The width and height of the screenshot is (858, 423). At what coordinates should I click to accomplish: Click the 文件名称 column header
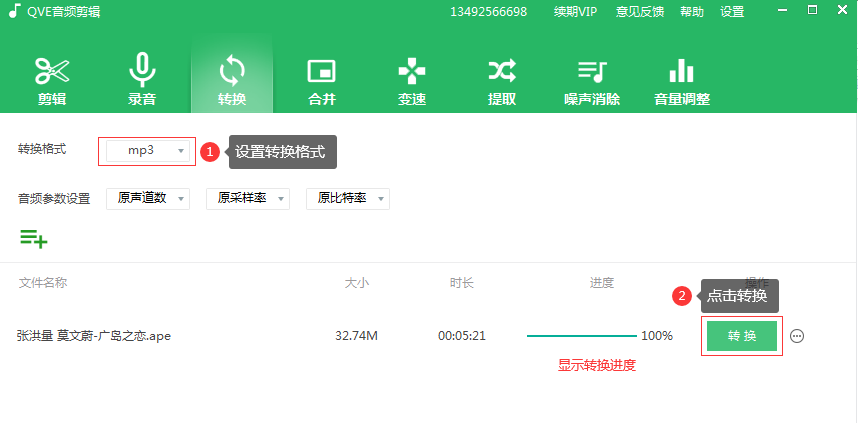(x=43, y=282)
